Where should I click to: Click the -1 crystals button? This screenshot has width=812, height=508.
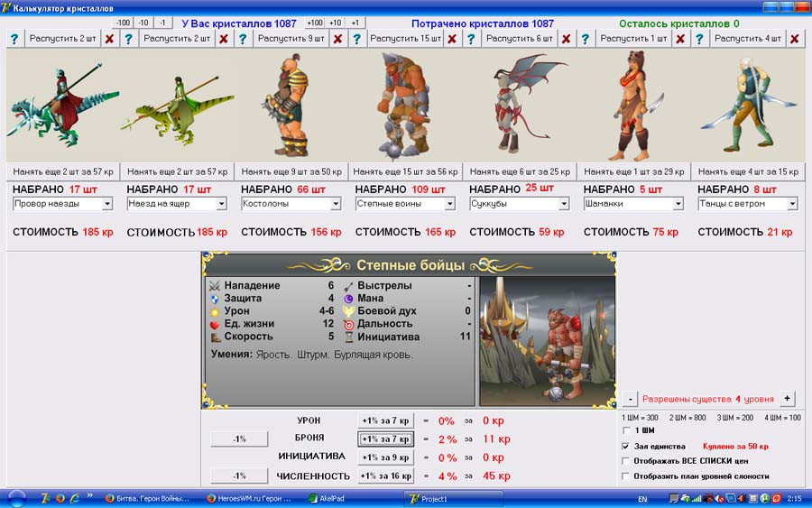162,23
